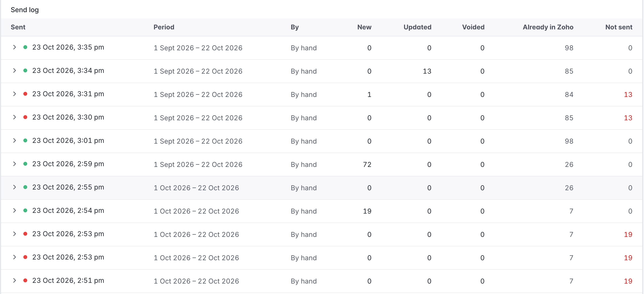
Task: Click red status dot for 3:31 pm entry
Action: (x=25, y=94)
